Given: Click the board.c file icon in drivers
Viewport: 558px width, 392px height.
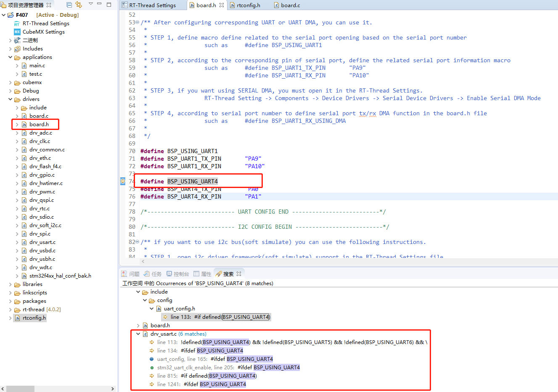Looking at the screenshot, I should [x=24, y=116].
